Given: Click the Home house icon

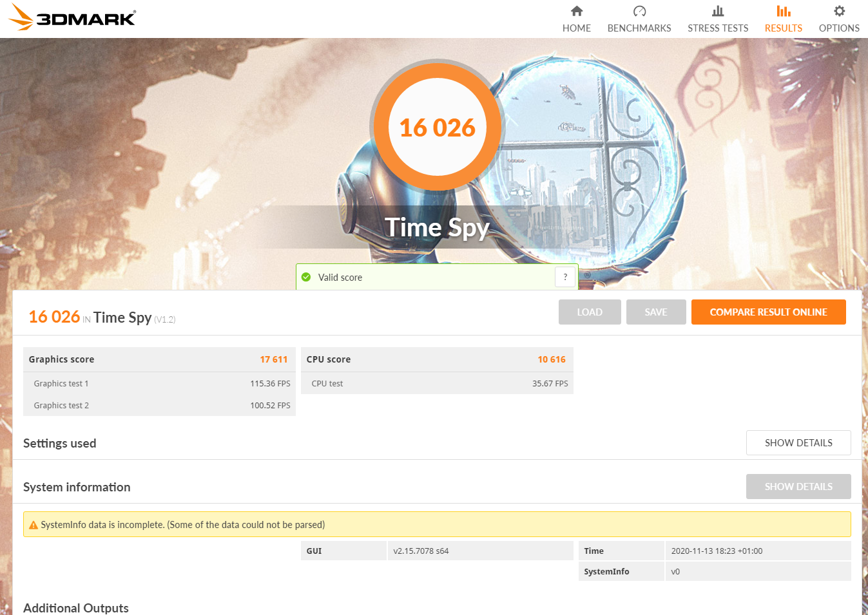Looking at the screenshot, I should 577,11.
